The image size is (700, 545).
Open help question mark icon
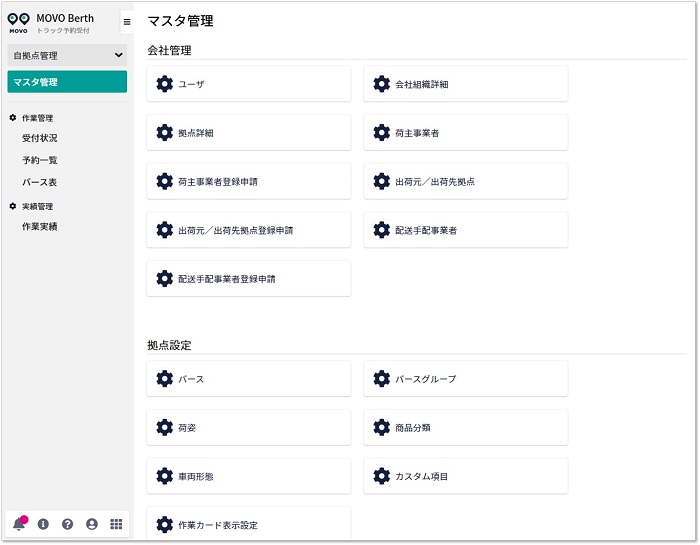point(67,524)
